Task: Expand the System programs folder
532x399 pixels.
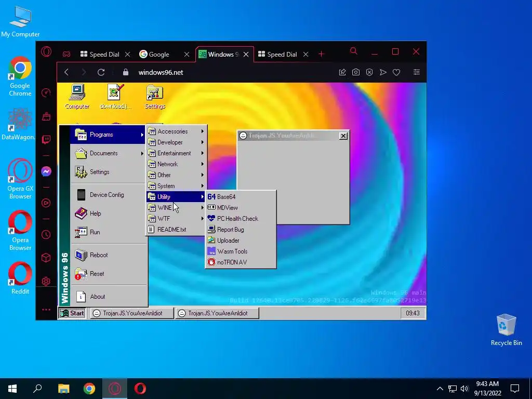Action: pyautogui.click(x=176, y=186)
